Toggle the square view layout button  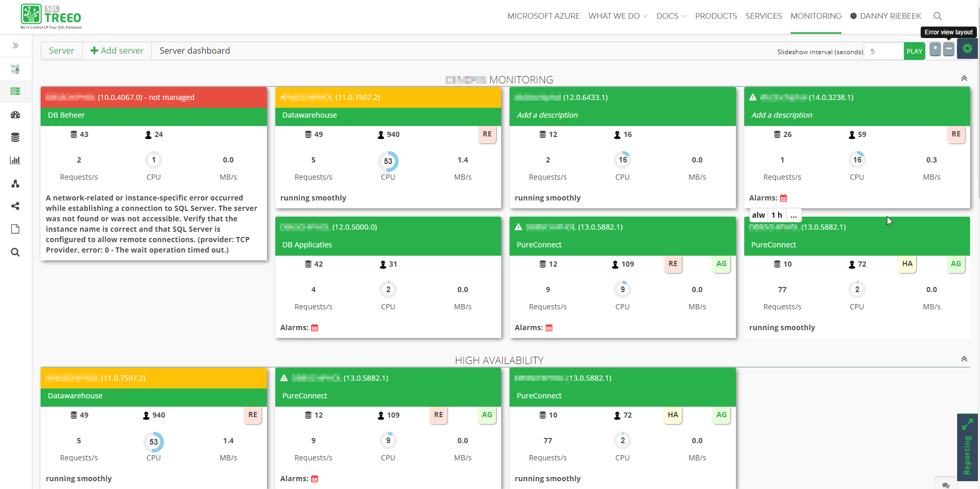[x=935, y=48]
